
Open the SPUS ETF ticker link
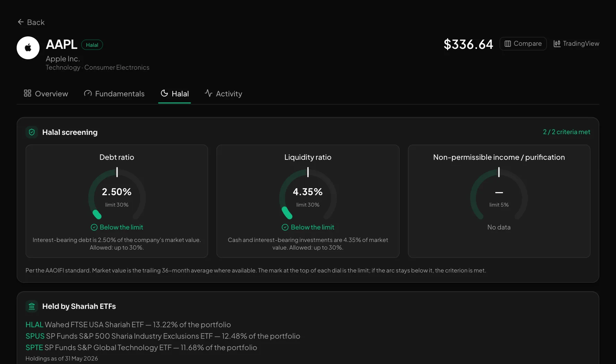(x=35, y=336)
